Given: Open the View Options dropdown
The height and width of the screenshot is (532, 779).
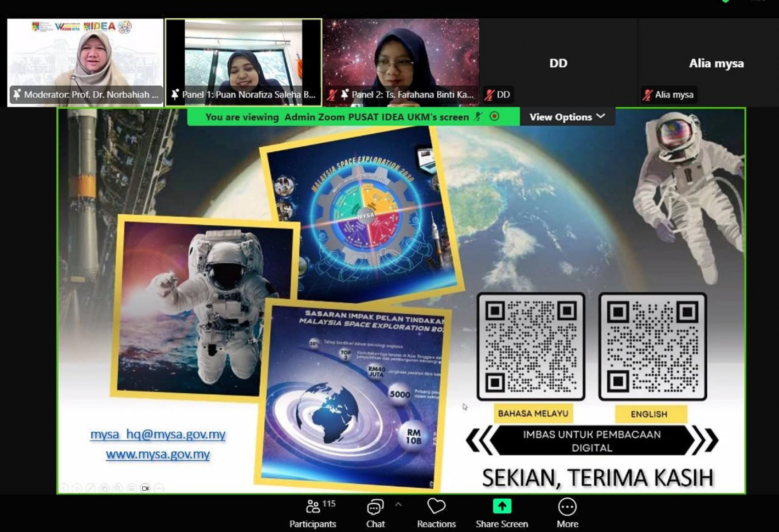Looking at the screenshot, I should pos(568,117).
